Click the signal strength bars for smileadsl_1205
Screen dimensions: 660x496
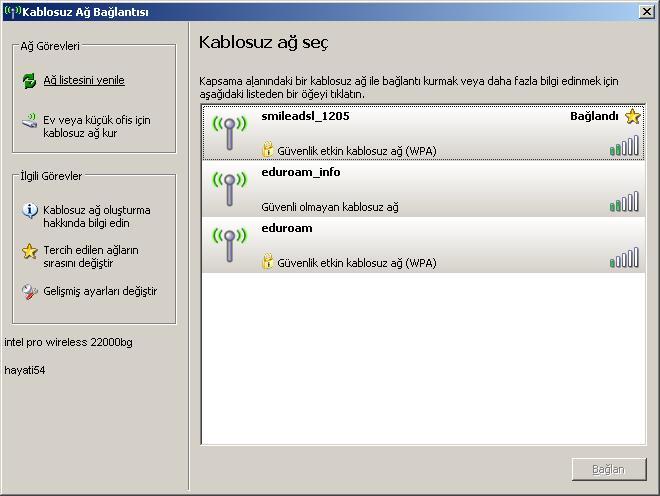624,145
